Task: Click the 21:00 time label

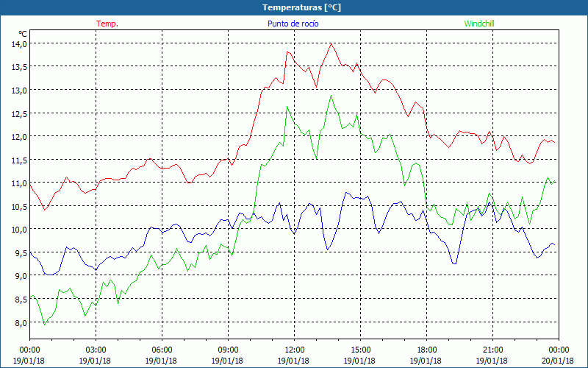Action: point(492,350)
